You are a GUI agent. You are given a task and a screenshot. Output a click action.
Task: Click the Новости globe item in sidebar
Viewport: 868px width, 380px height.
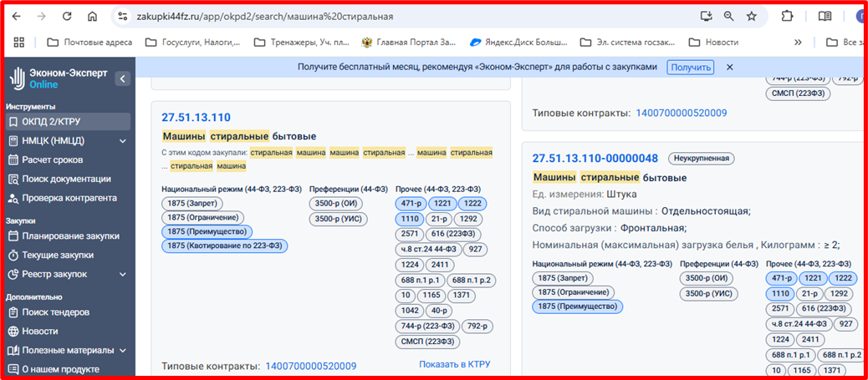pyautogui.click(x=39, y=331)
